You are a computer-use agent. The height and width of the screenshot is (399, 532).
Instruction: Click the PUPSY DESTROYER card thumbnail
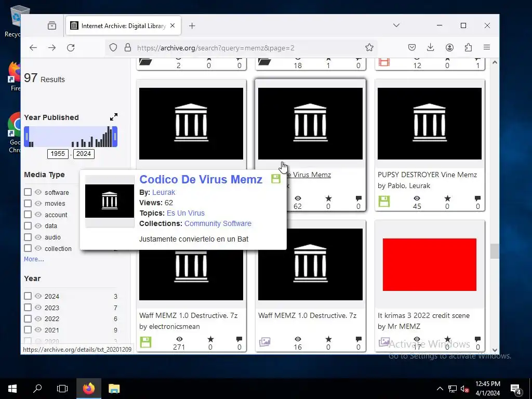pyautogui.click(x=430, y=124)
